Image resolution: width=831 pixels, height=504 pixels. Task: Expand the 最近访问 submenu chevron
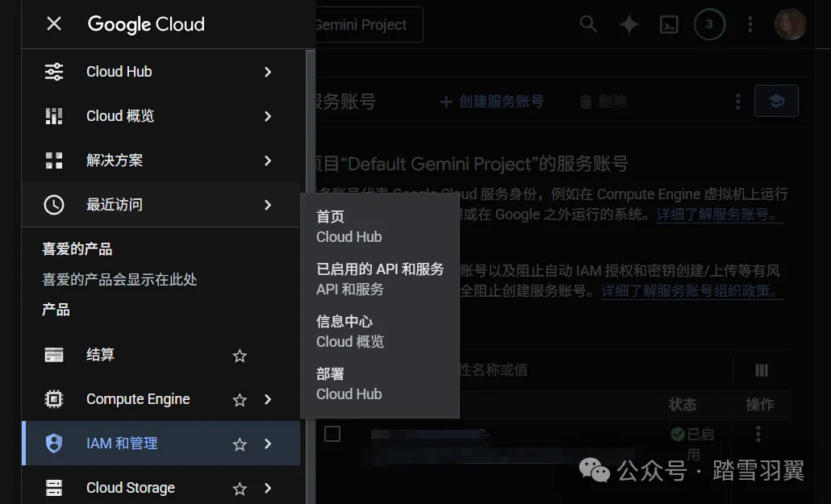268,205
